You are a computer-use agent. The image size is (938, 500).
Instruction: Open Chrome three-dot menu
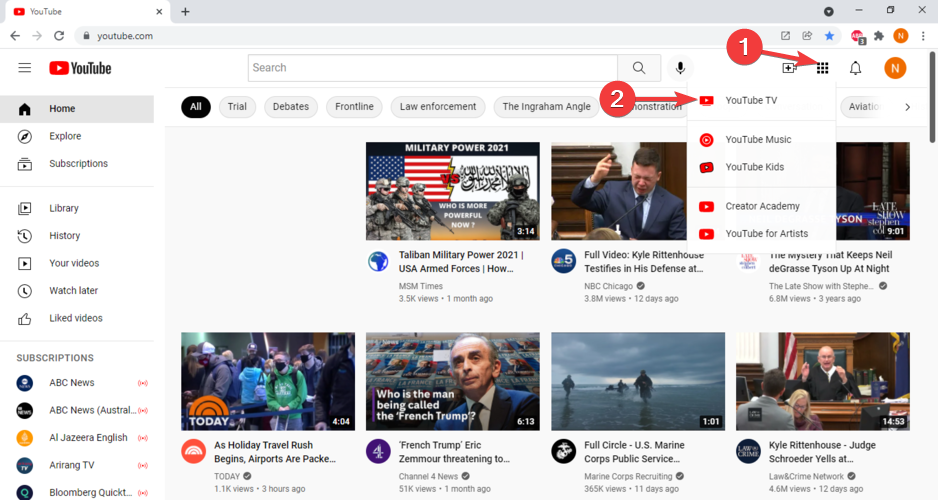point(923,36)
